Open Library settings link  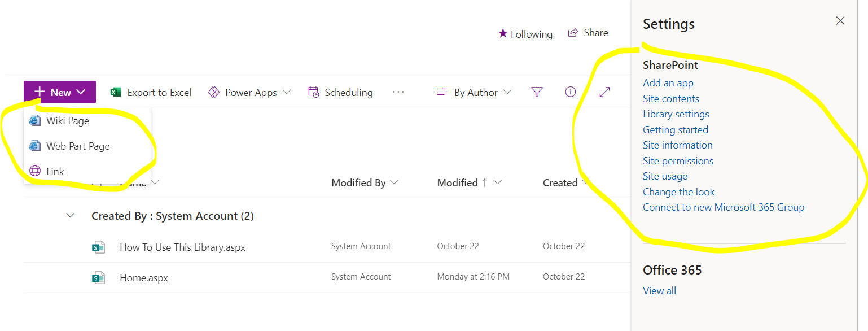(676, 114)
